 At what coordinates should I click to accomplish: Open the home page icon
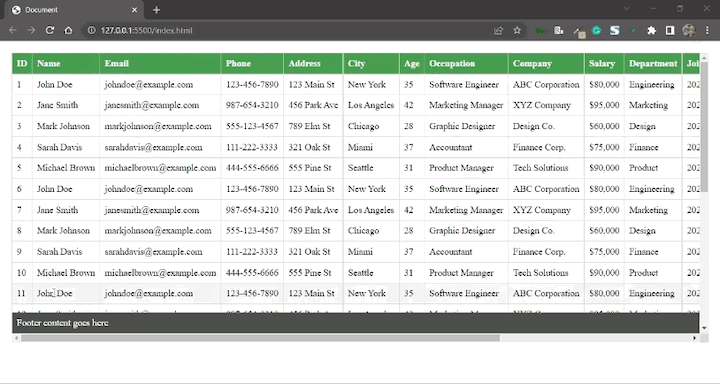tap(68, 30)
